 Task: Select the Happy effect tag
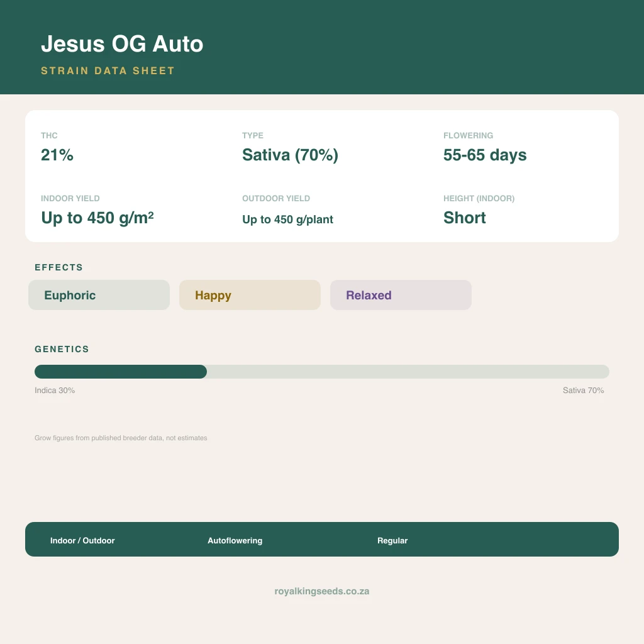click(x=250, y=295)
